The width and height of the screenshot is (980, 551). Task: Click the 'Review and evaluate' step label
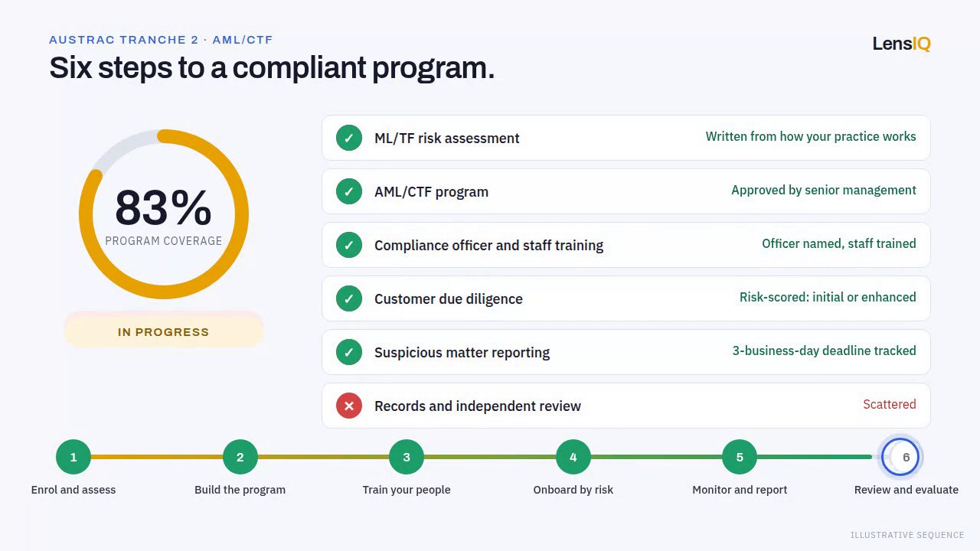pyautogui.click(x=906, y=490)
